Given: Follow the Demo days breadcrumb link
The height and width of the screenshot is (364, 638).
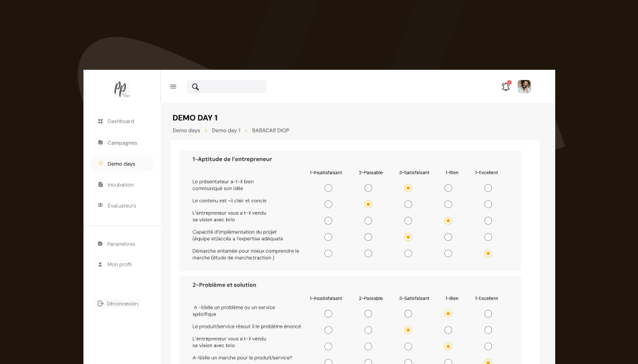Looking at the screenshot, I should (x=186, y=131).
